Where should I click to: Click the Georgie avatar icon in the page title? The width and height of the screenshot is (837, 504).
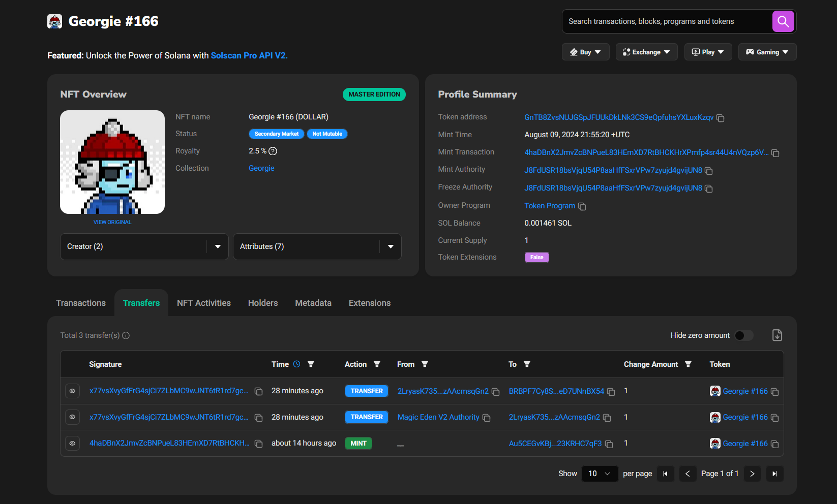[x=54, y=21]
